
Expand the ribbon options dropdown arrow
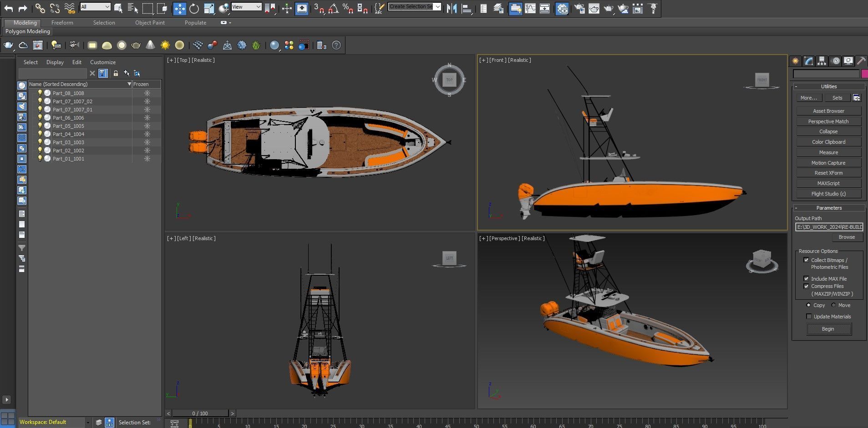(x=230, y=23)
